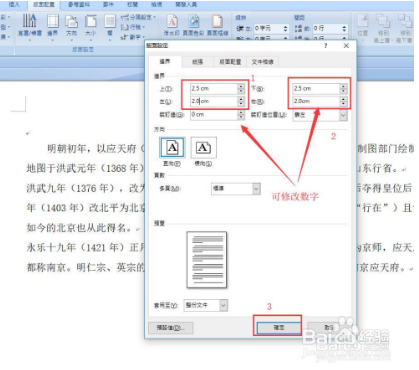Click the top margin 上 field (2.5 cm)
Screen dimensions: 419x370
214,88
